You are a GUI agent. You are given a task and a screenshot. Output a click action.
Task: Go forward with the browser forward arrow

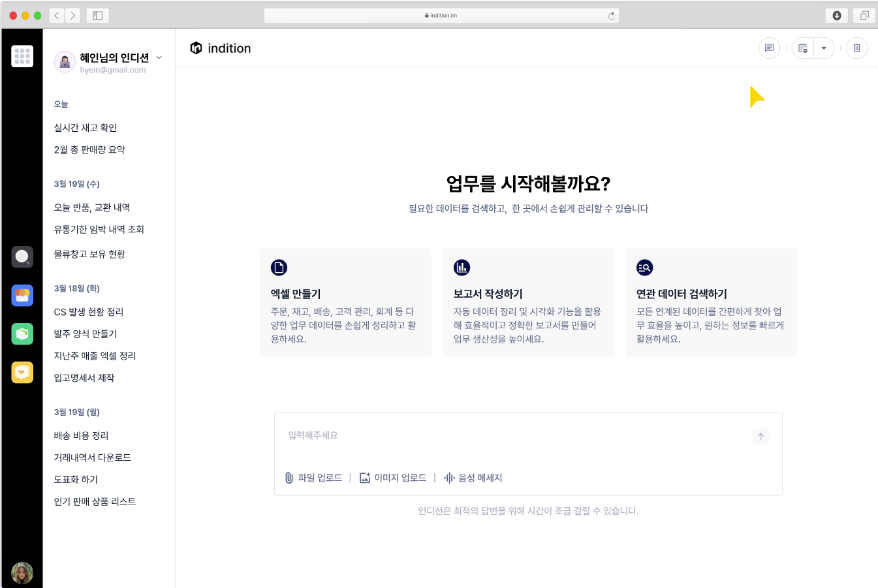click(x=73, y=16)
